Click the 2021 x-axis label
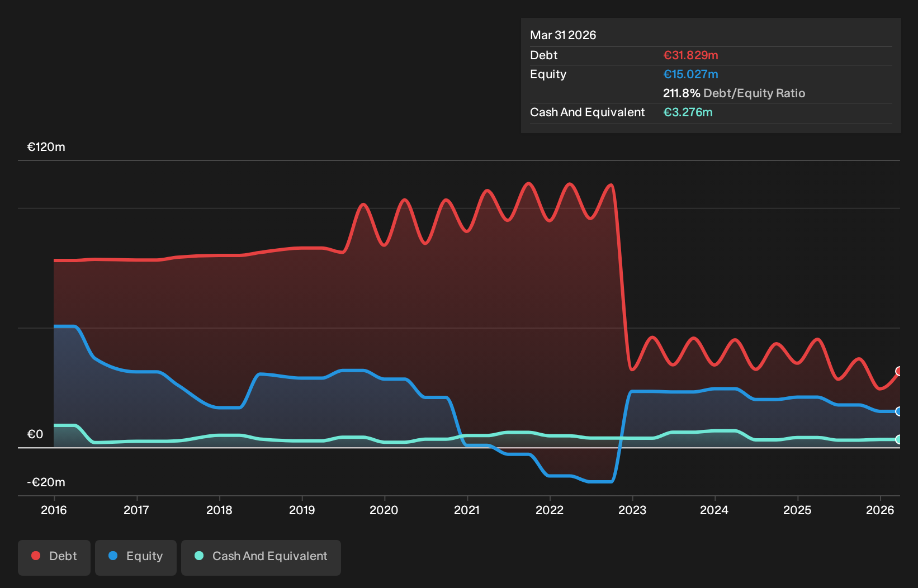The image size is (918, 588). pyautogui.click(x=467, y=510)
